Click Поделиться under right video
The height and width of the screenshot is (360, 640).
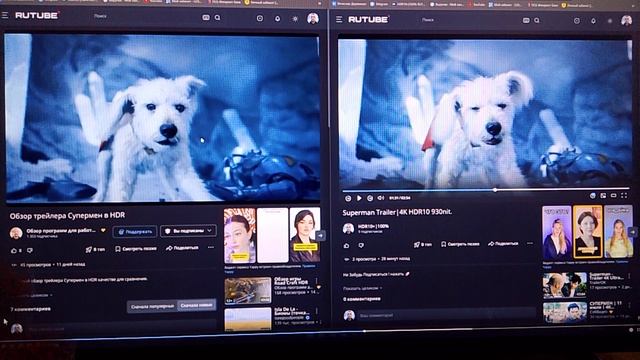tap(503, 244)
